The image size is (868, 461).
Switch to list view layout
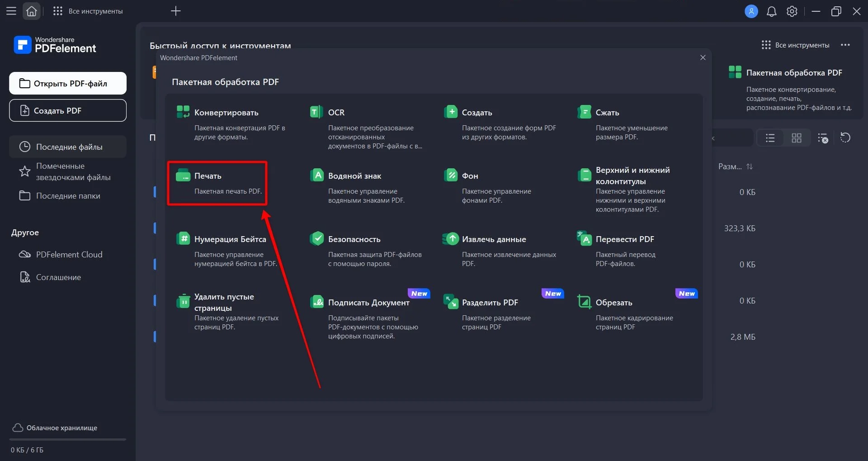click(770, 138)
